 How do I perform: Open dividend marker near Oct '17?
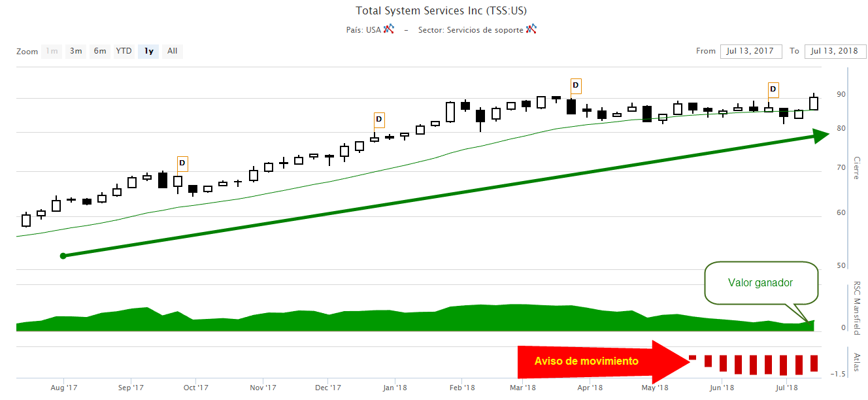182,163
